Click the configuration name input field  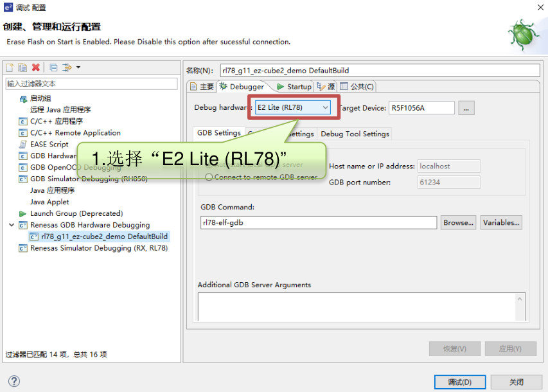tap(380, 71)
